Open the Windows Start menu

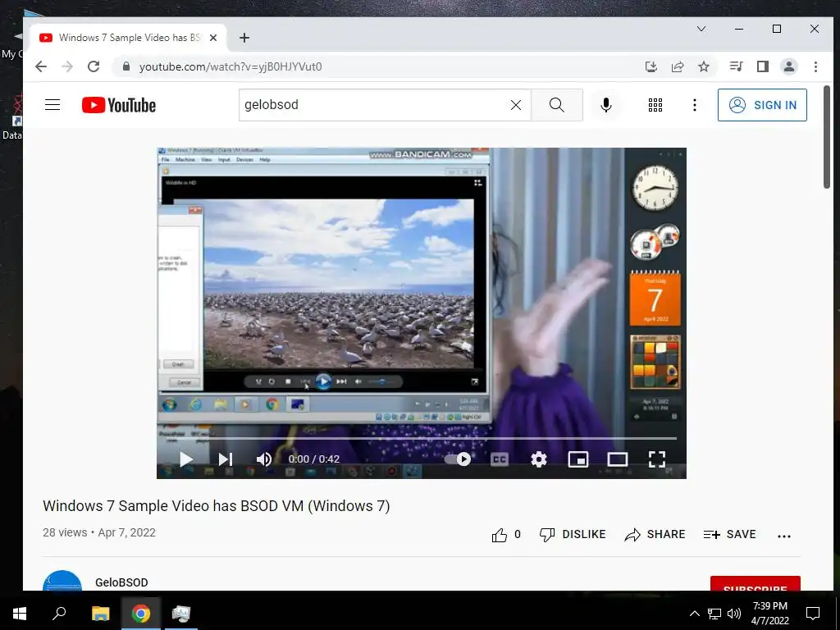pyautogui.click(x=20, y=614)
